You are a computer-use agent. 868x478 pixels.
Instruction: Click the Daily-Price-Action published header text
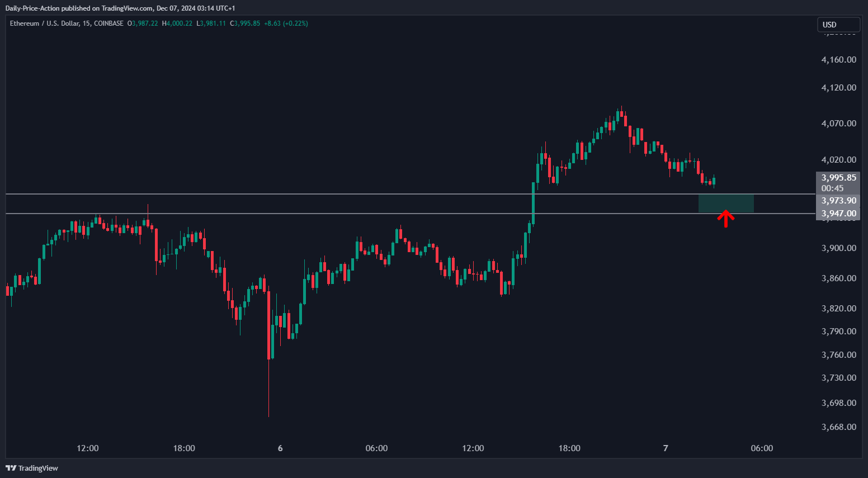point(120,8)
